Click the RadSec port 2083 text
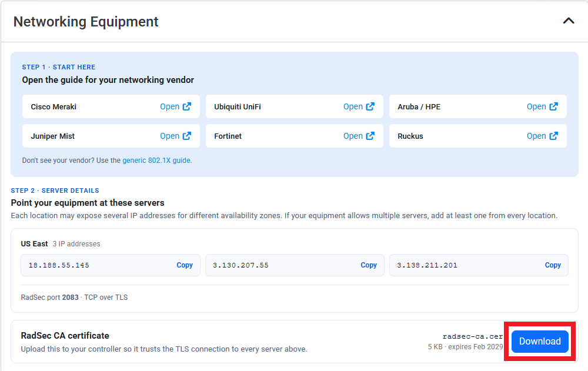The image size is (588, 371). 50,298
